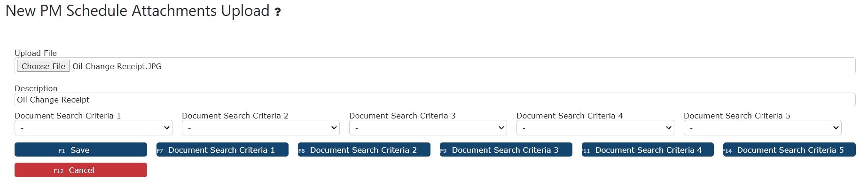Click the Oil Change Receipt.JPG file name
This screenshot has width=868, height=181.
pyautogui.click(x=117, y=66)
